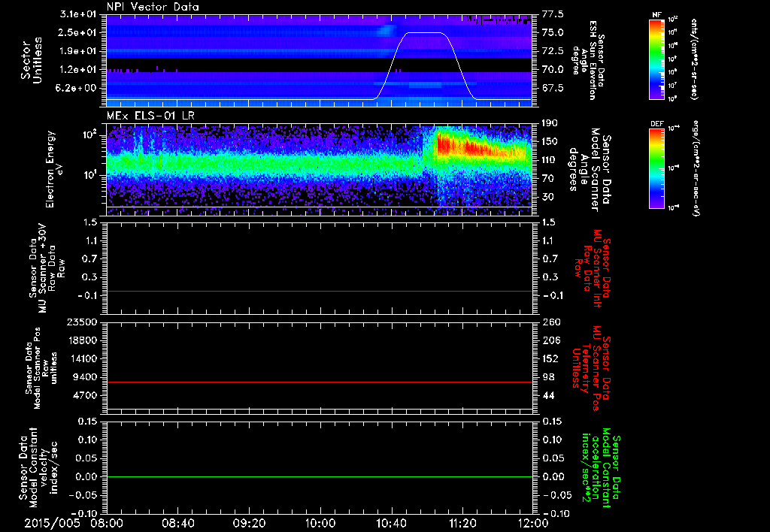The image size is (770, 532).
Task: Select the 190 scanner angle tick label
Action: (551, 123)
